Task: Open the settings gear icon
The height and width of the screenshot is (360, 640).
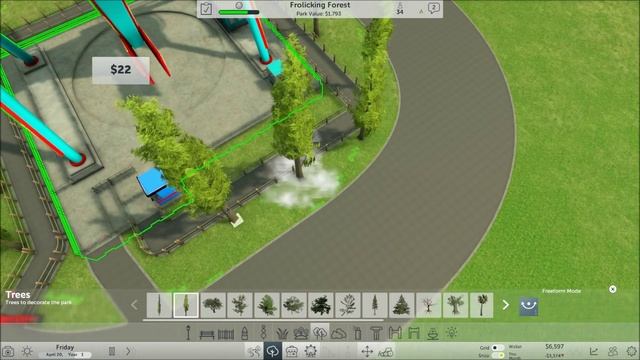Action: click(x=631, y=351)
